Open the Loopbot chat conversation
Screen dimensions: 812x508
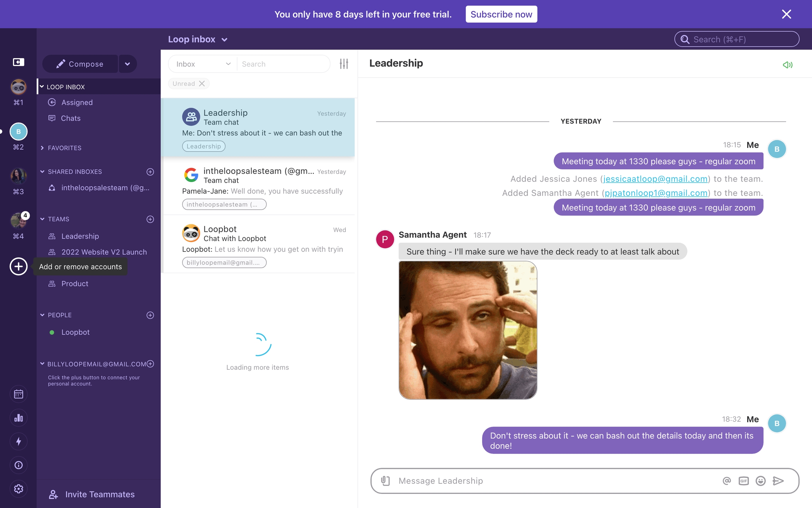pos(258,244)
